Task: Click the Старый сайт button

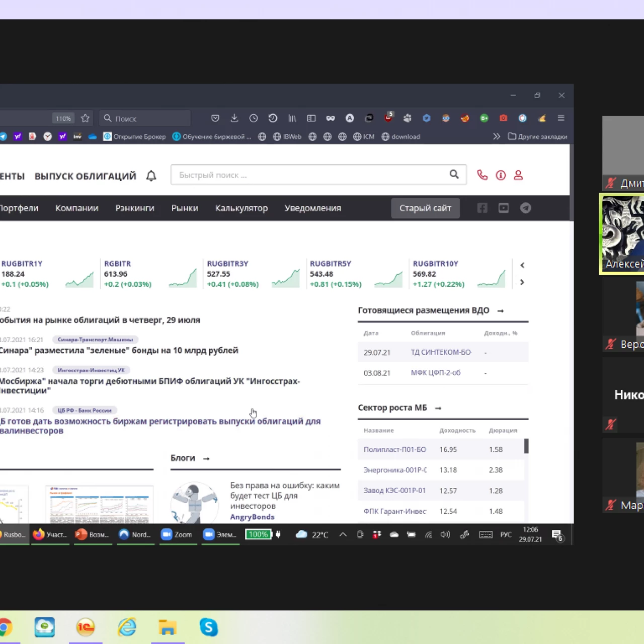Action: (425, 208)
